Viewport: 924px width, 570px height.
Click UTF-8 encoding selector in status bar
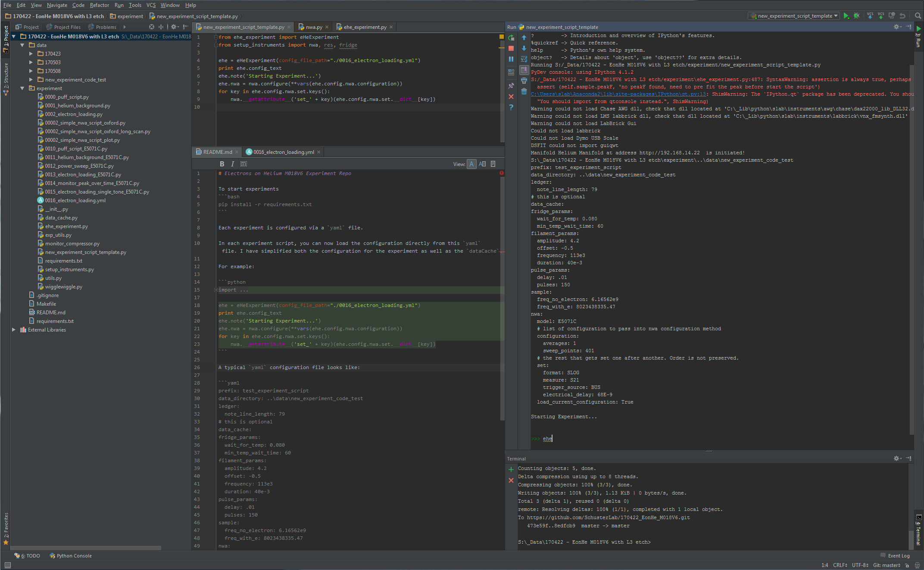860,565
